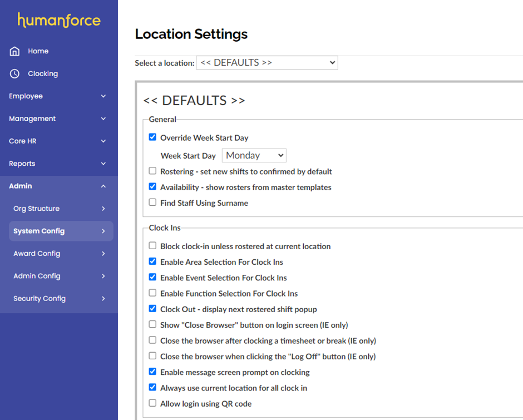Open Award Config submenu

click(61, 254)
